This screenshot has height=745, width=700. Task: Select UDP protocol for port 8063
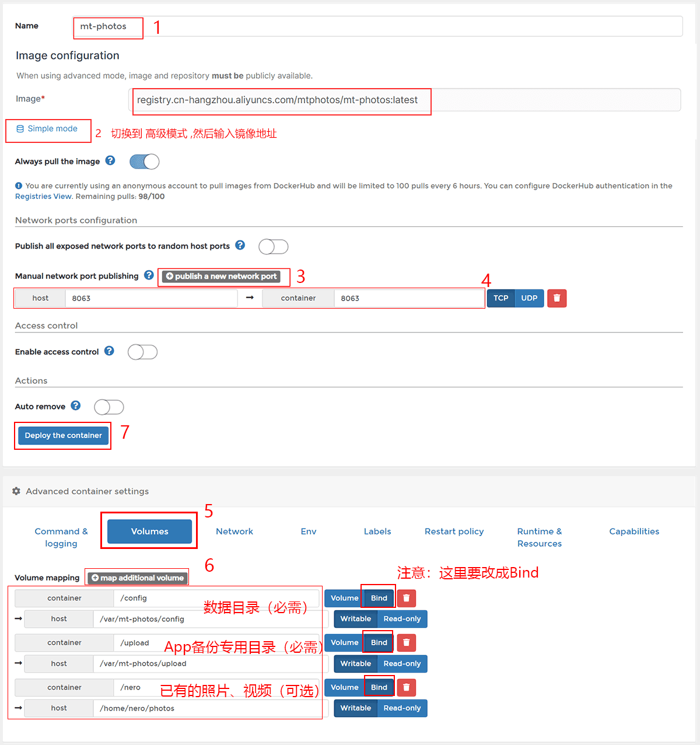coord(530,298)
